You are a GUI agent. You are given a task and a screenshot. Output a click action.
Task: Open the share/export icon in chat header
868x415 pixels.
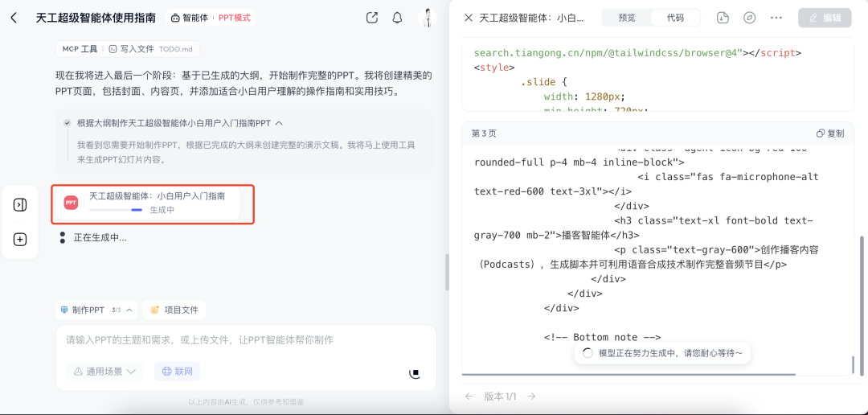(372, 18)
